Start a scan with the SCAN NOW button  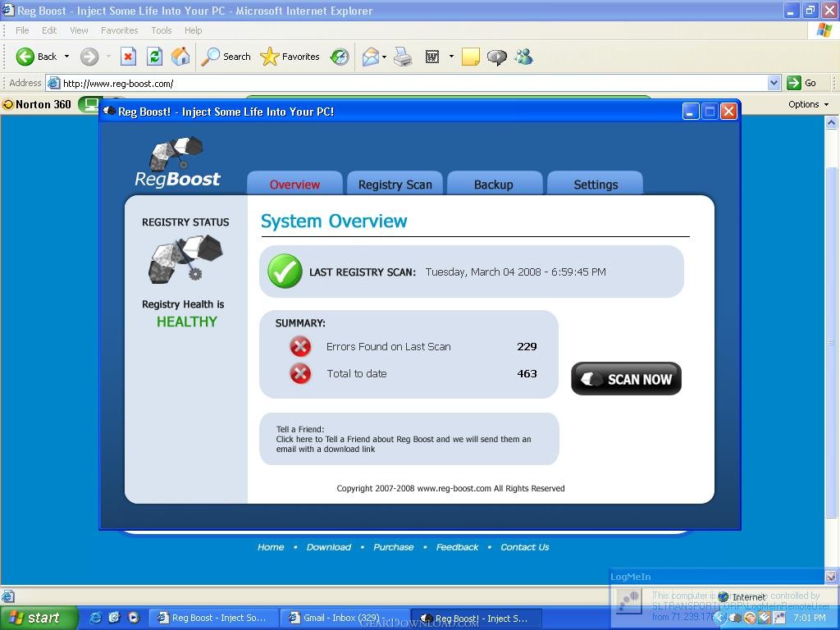[626, 379]
